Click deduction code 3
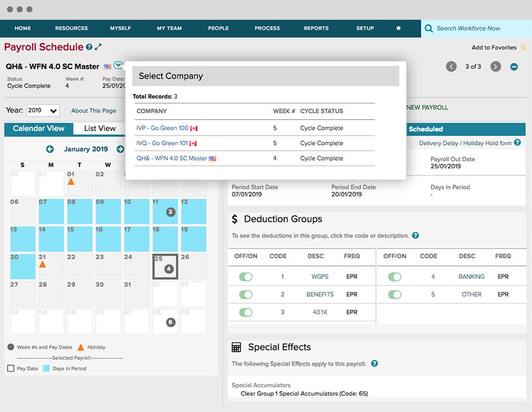 tap(282, 312)
